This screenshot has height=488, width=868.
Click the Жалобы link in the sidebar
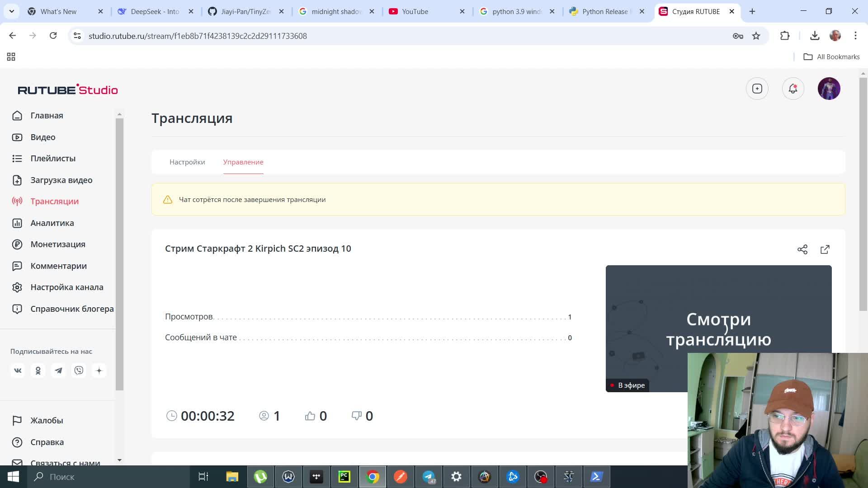[x=46, y=421]
